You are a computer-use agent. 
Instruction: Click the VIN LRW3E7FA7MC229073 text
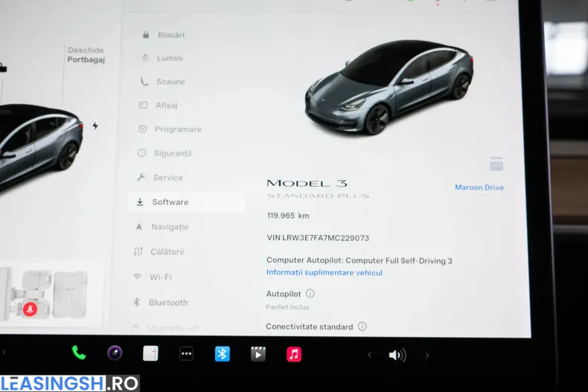(318, 238)
